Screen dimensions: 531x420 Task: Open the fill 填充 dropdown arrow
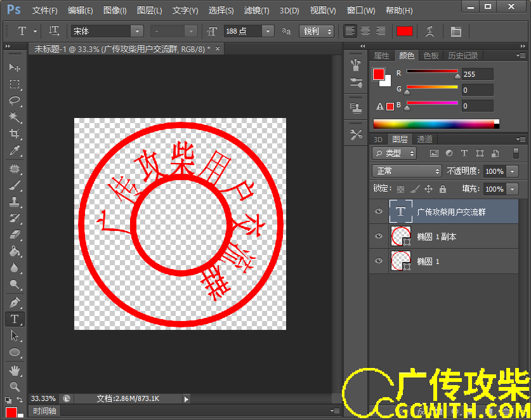point(513,189)
